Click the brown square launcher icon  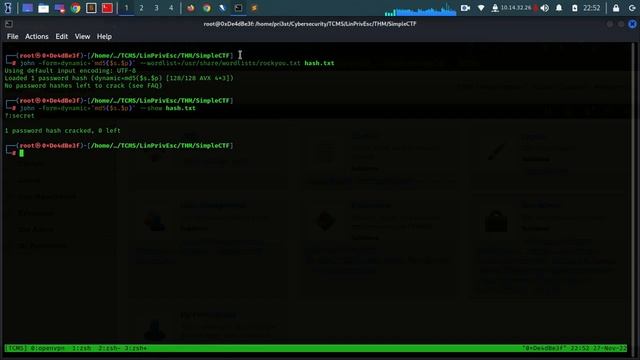click(91, 8)
